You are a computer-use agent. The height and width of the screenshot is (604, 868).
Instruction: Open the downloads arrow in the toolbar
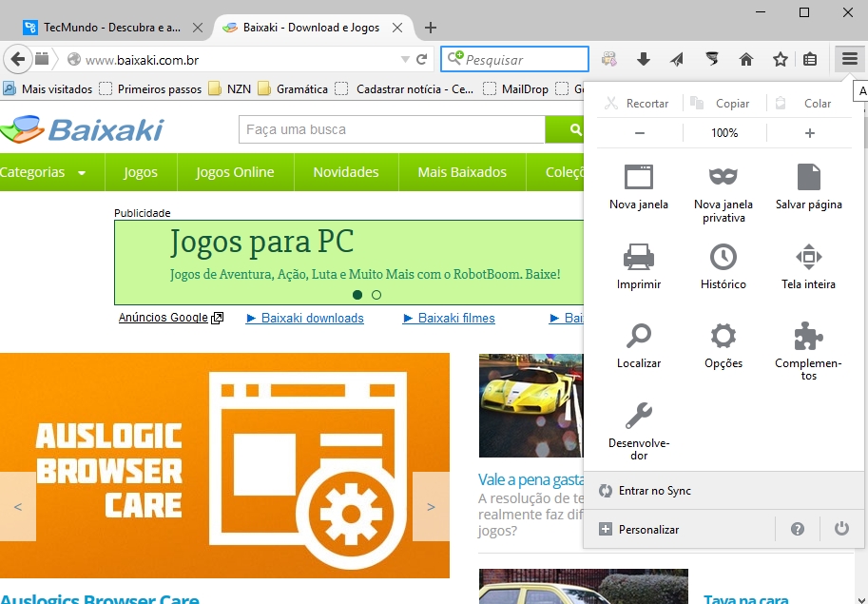(644, 59)
